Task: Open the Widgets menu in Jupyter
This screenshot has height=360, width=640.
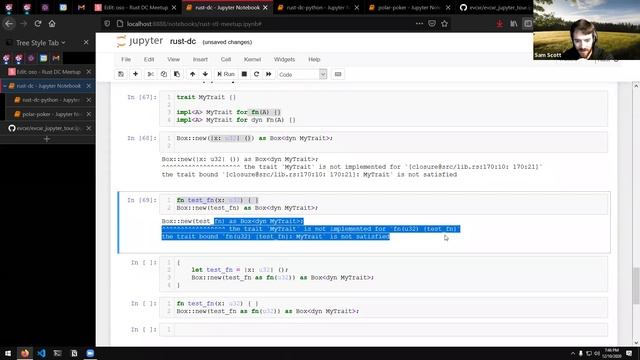Action: click(x=284, y=60)
